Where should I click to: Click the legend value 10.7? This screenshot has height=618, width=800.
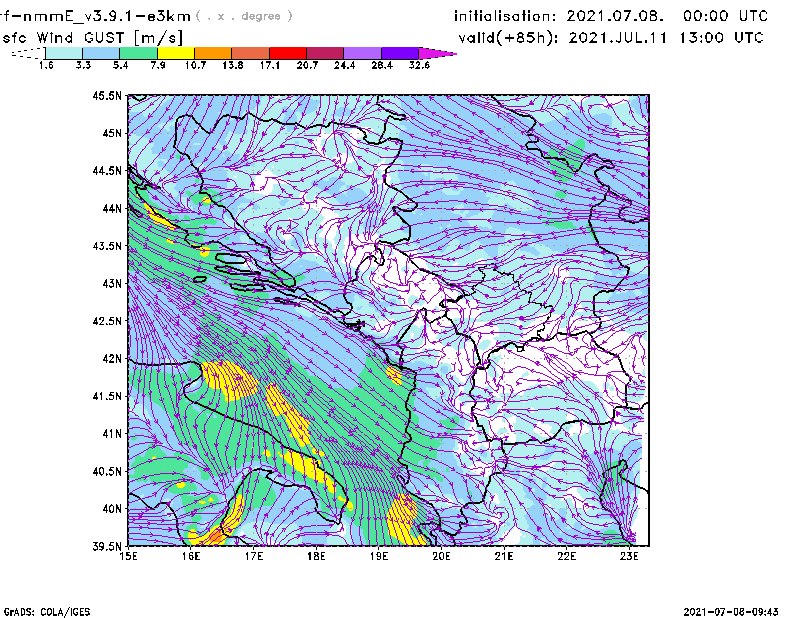click(195, 65)
